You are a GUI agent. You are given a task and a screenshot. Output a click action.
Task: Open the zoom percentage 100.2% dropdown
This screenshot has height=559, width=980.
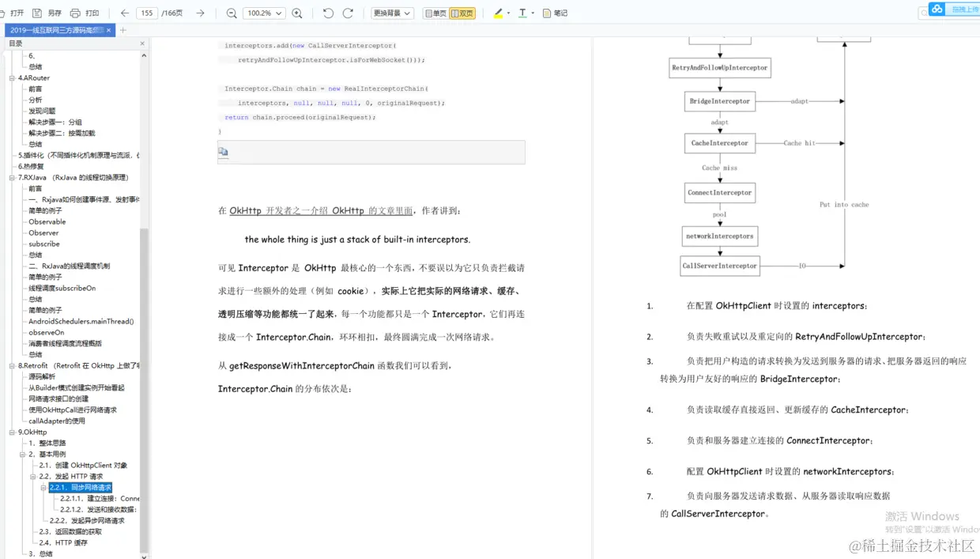click(x=264, y=13)
